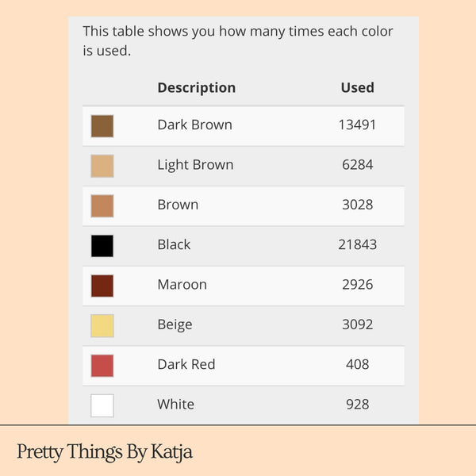Click the Light Brown count 6284
476x476 pixels.
[x=357, y=165]
